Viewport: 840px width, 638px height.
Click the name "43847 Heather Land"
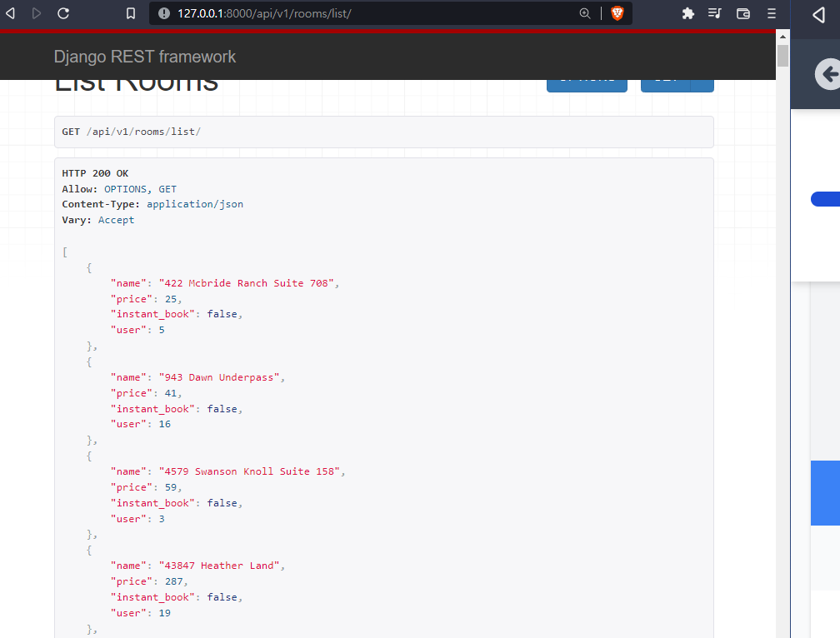point(219,566)
